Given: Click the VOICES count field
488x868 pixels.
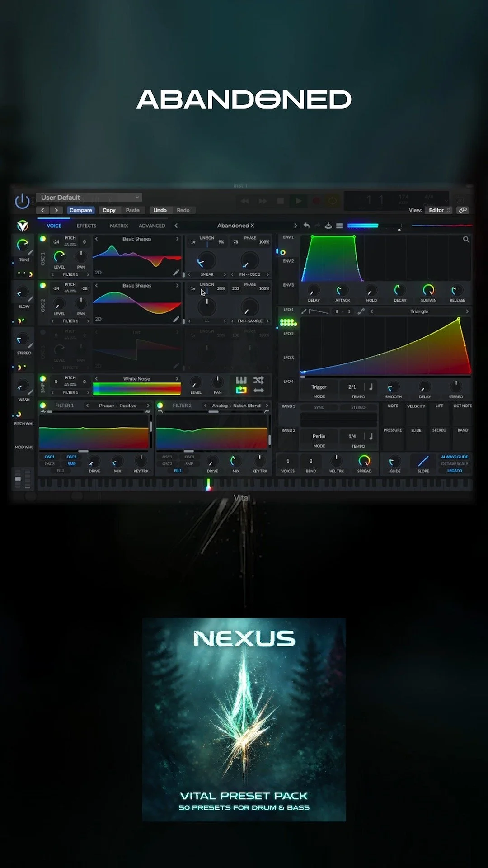Looking at the screenshot, I should [x=288, y=461].
